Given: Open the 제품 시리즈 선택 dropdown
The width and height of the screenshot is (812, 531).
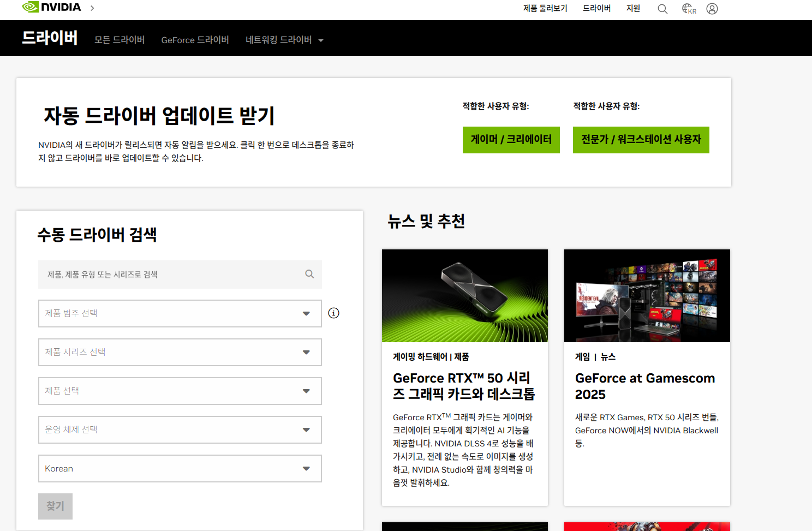Looking at the screenshot, I should (x=180, y=353).
